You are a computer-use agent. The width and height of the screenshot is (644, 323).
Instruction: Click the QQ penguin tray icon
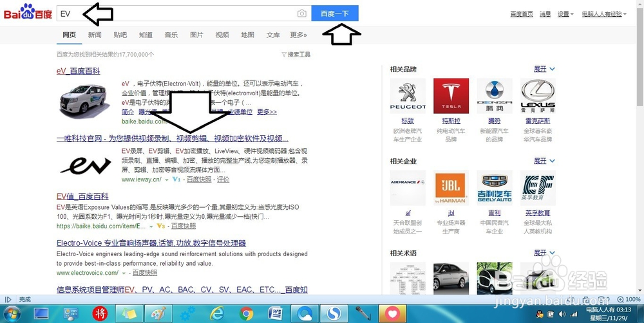(540, 314)
